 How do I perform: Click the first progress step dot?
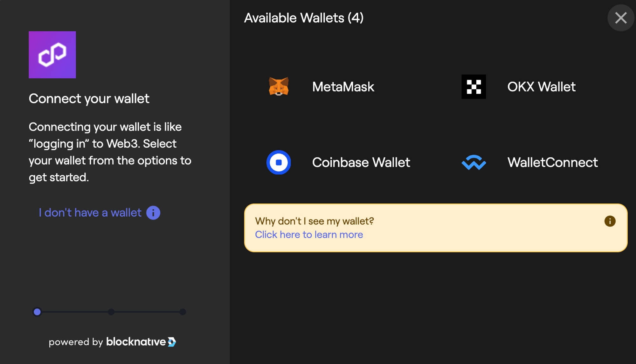(x=37, y=312)
